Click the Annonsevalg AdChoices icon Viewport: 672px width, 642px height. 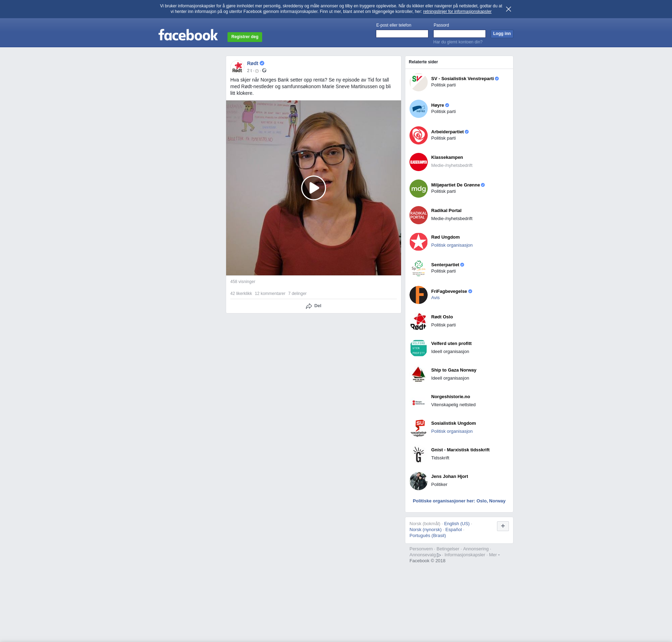point(439,555)
